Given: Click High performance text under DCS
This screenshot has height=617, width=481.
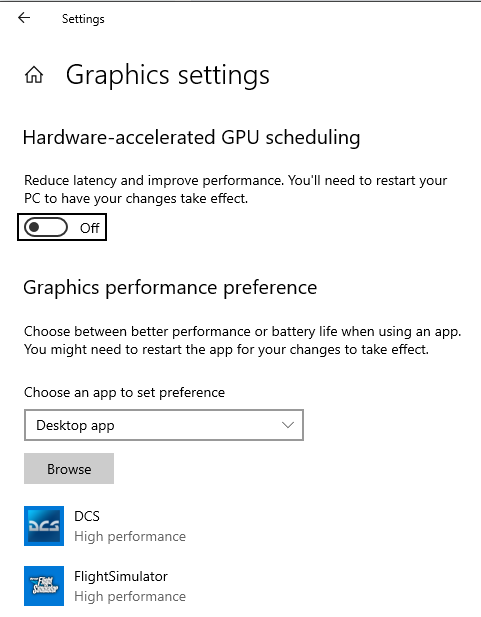Looking at the screenshot, I should coord(130,536).
